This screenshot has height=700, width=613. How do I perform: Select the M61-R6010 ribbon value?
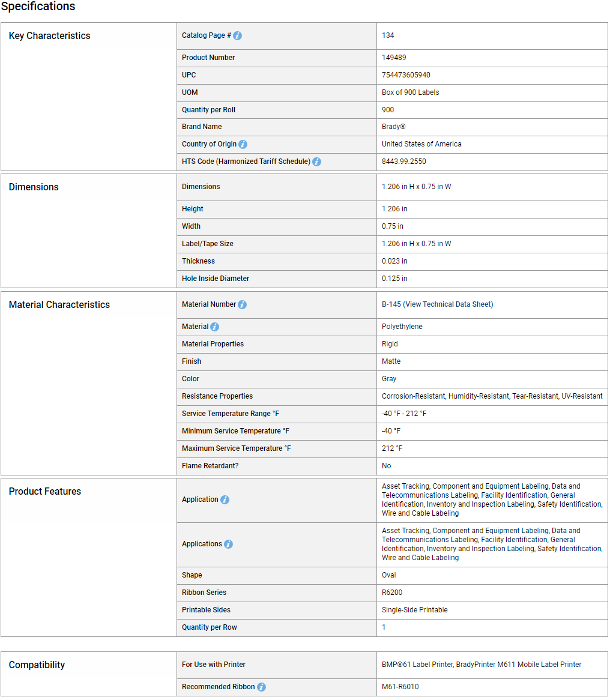400,687
